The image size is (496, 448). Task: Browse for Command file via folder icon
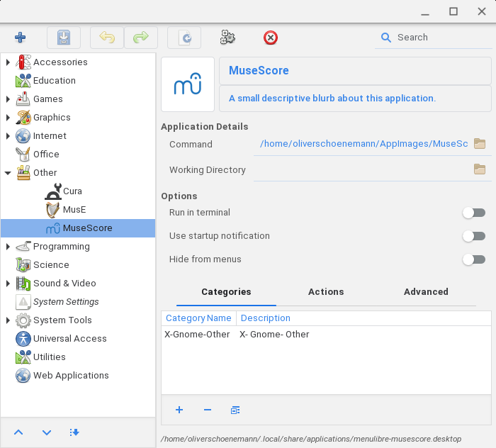(x=480, y=144)
